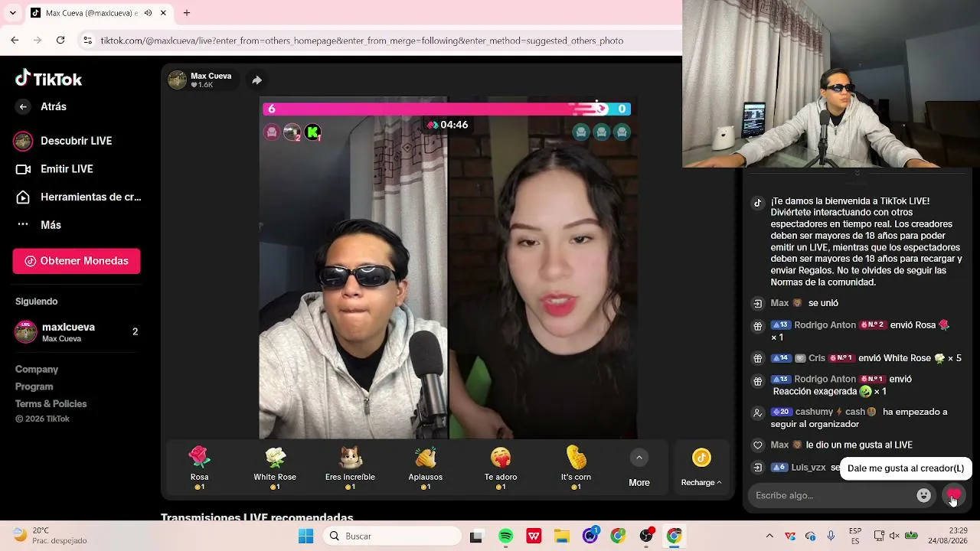Click Rodrigo Anton's name beside envió Rosa

point(825,325)
